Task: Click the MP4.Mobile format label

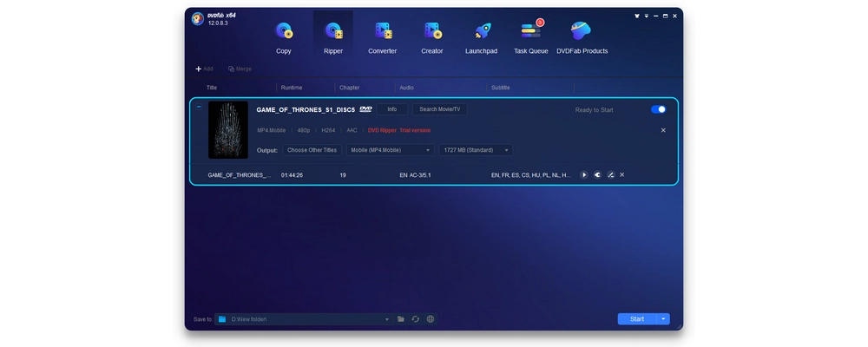Action: pyautogui.click(x=271, y=131)
